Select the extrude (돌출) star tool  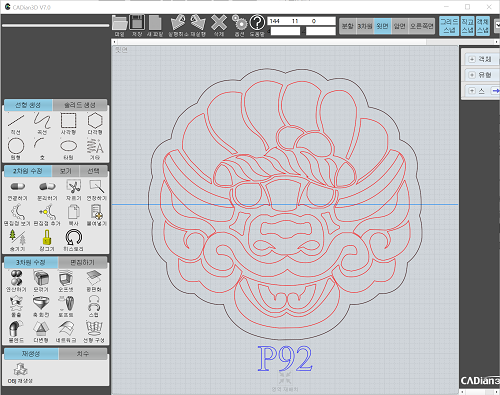(x=16, y=306)
